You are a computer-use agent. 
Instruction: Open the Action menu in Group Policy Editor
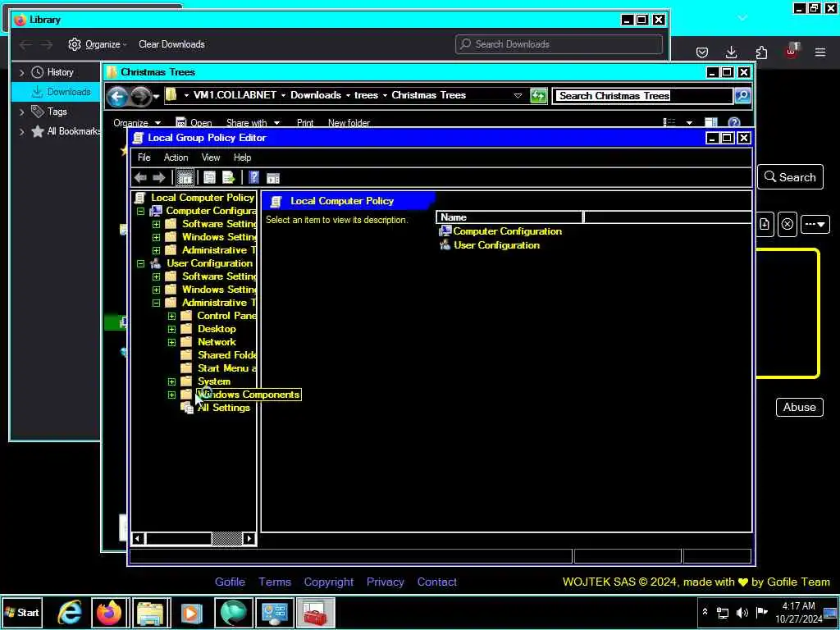[x=176, y=157]
